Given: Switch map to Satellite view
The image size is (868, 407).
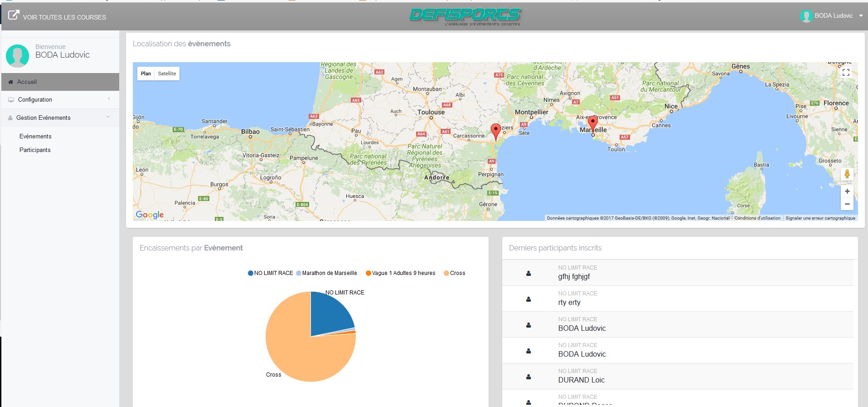Looking at the screenshot, I should point(167,74).
